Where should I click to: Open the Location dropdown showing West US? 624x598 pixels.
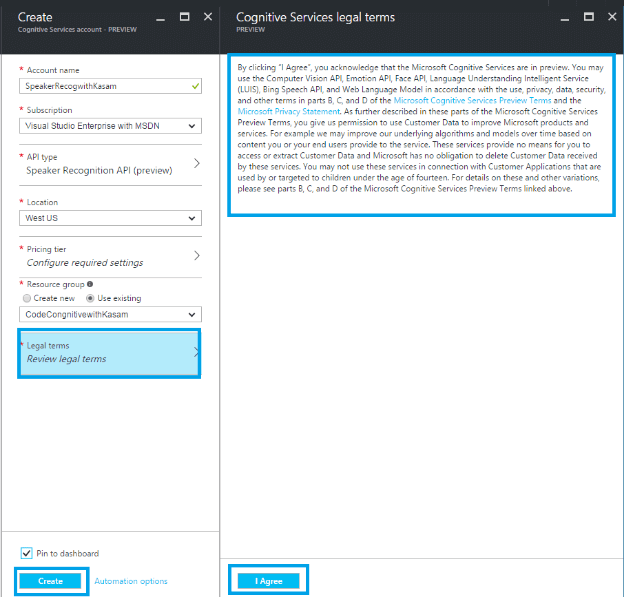pyautogui.click(x=110, y=218)
